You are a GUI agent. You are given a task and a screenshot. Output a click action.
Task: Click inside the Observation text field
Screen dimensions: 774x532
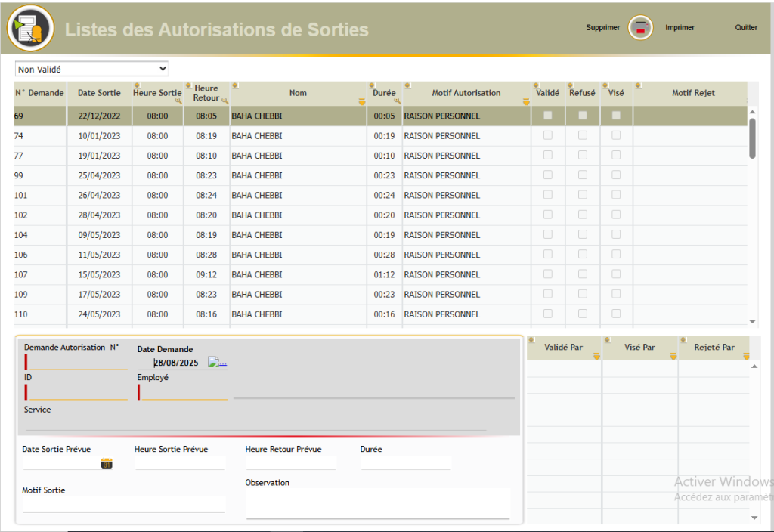point(376,503)
